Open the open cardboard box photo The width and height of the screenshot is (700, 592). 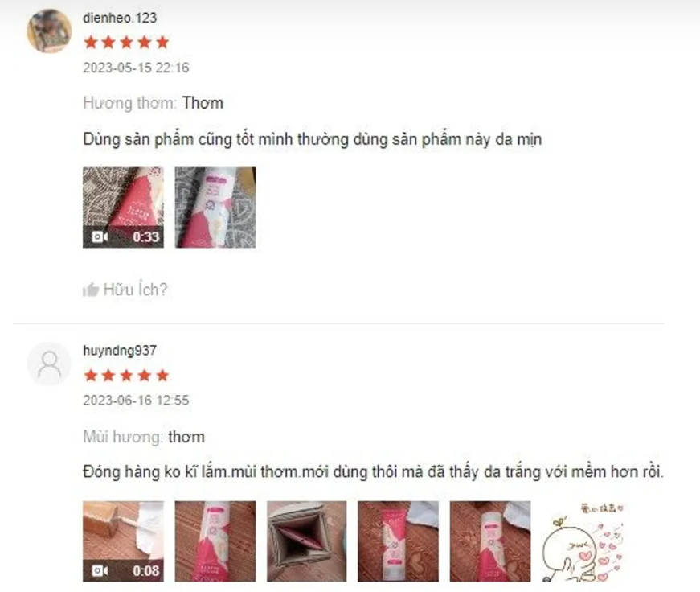[x=307, y=541]
